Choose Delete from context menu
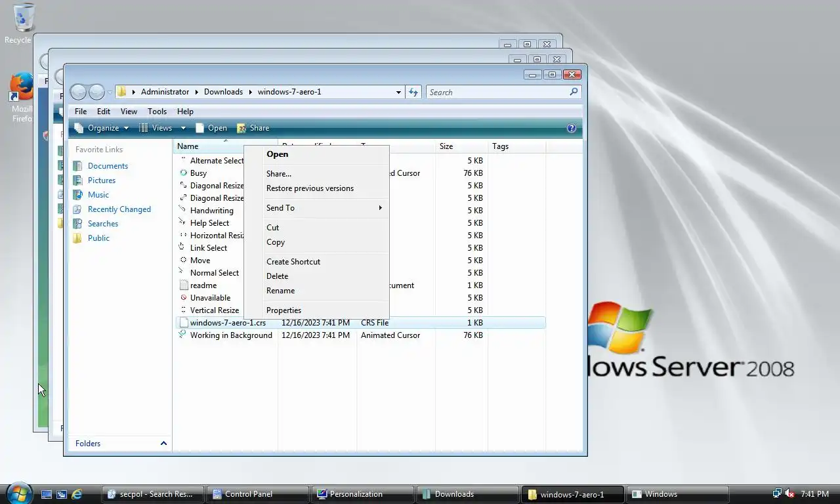 (317, 276)
